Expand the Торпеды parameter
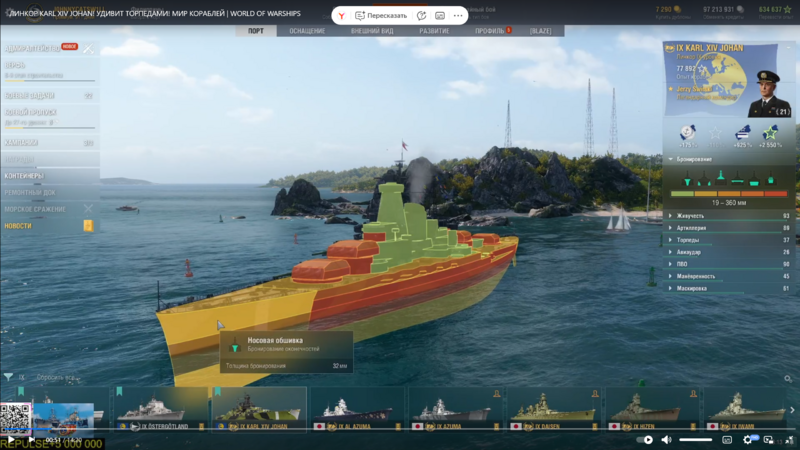The width and height of the screenshot is (800, 450). [x=729, y=240]
